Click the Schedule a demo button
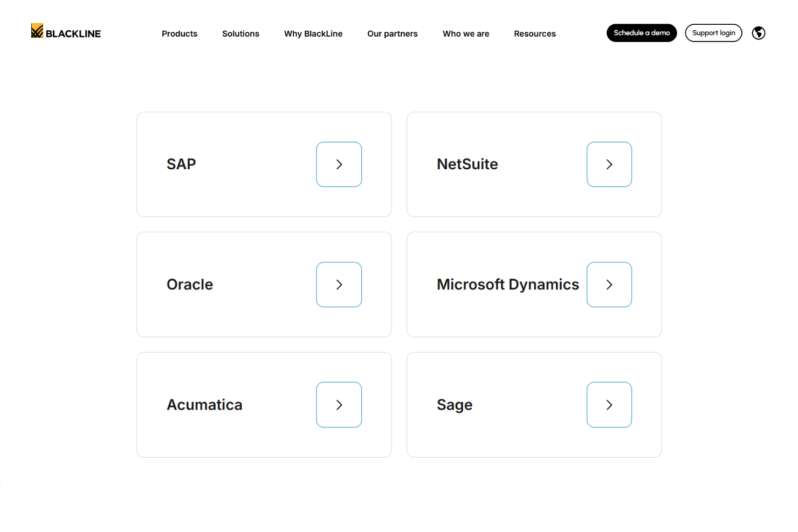 coord(642,33)
